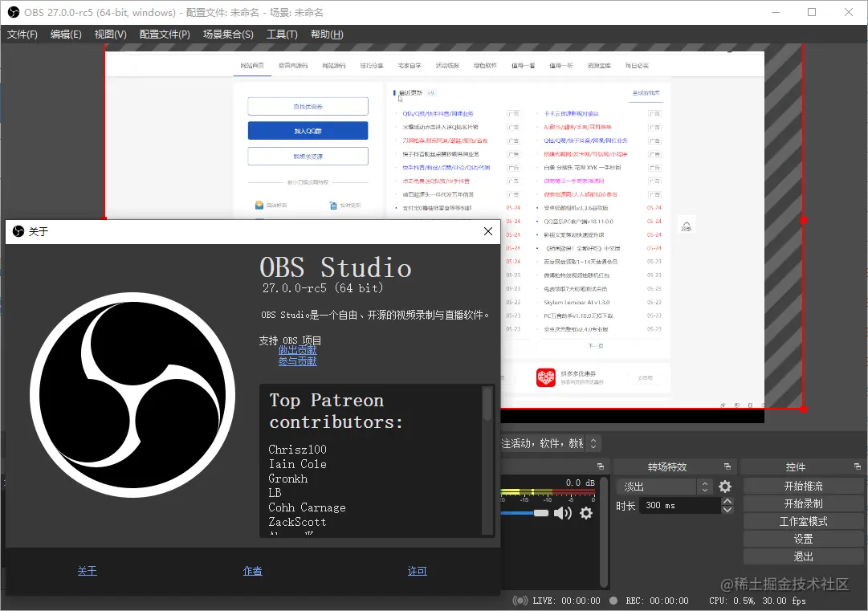Click the REC status dot icon
Image resolution: width=868 pixels, height=611 pixels.
[x=613, y=601]
